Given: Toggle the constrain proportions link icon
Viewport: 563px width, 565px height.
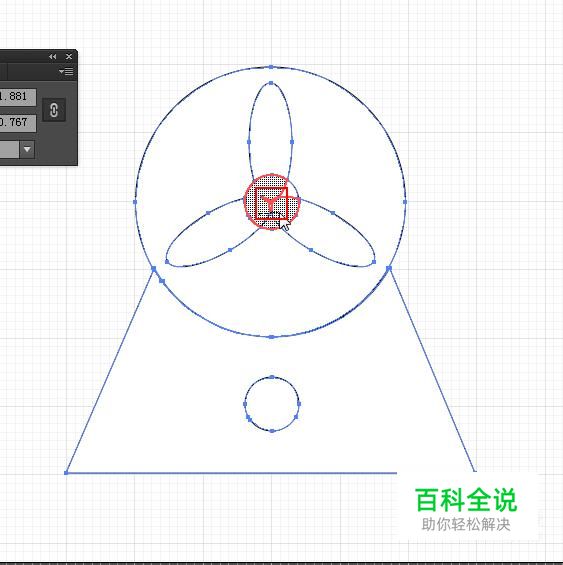Looking at the screenshot, I should (x=54, y=110).
